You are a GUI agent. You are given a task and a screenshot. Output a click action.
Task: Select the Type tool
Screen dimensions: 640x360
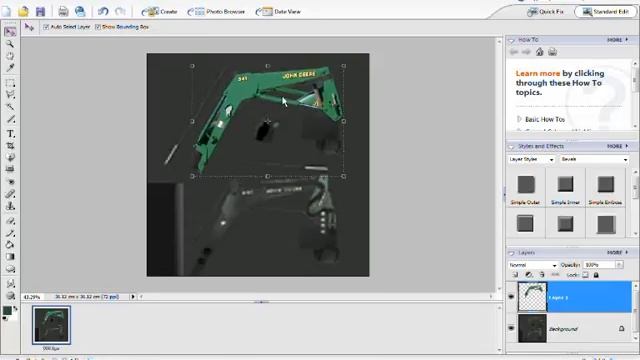[x=10, y=134]
